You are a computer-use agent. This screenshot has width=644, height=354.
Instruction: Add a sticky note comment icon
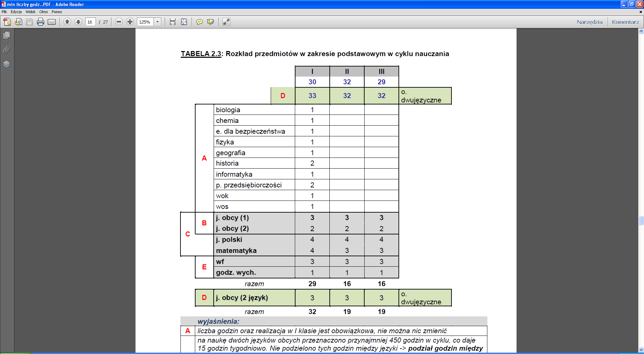200,22
